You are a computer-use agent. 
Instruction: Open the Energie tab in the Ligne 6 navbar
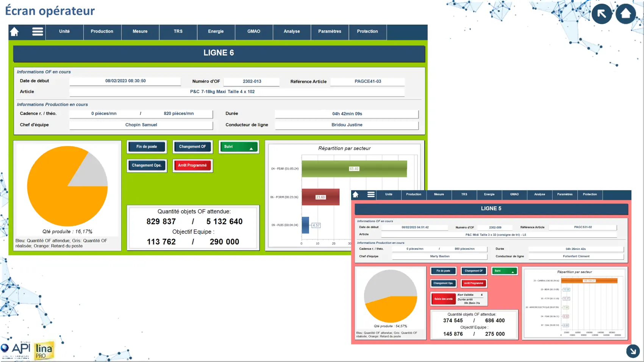point(216,32)
